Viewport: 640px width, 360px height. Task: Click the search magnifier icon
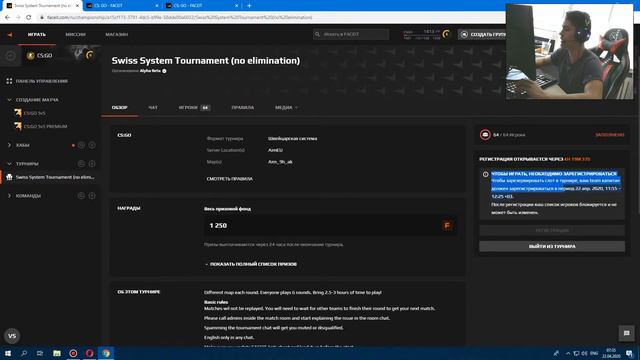click(x=317, y=34)
